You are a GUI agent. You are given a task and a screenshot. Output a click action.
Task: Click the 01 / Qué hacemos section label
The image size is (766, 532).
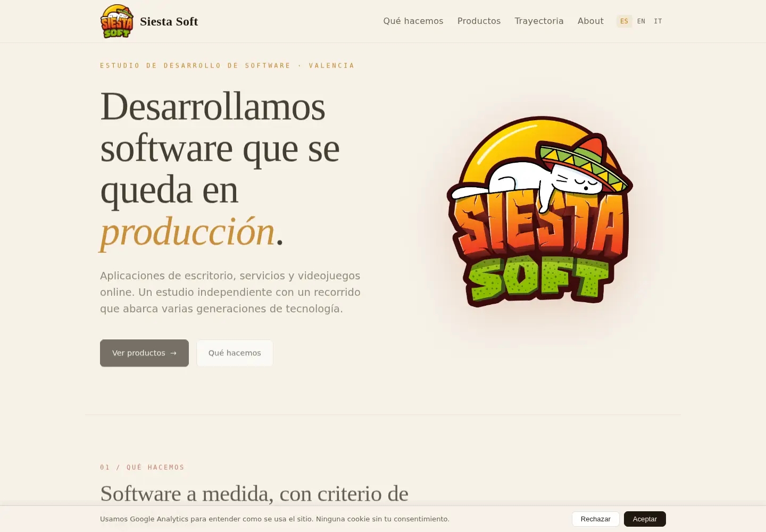pyautogui.click(x=142, y=467)
